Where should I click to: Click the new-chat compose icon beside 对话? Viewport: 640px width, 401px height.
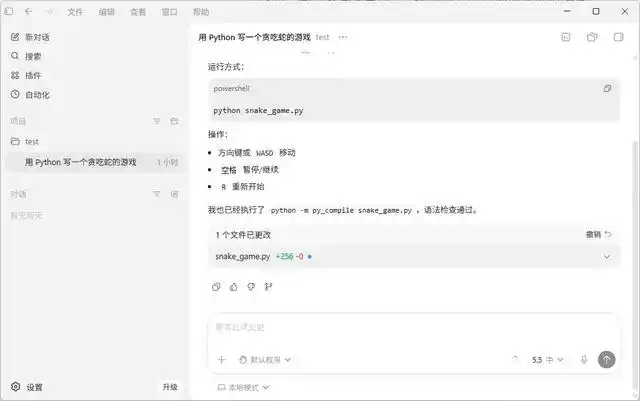click(175, 194)
